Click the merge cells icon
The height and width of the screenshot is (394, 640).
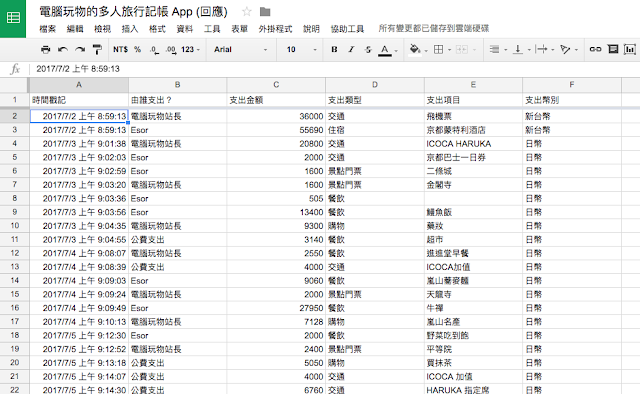pos(462,49)
